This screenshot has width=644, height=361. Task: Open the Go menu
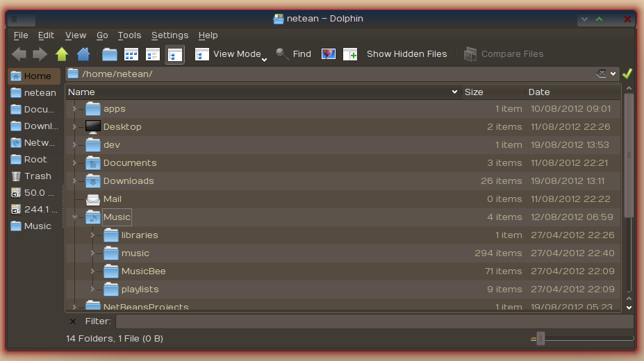point(102,35)
